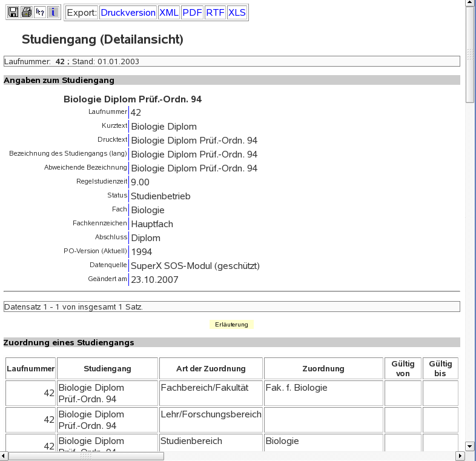The height and width of the screenshot is (461, 476).
Task: Click the Lehr/Forschungsbereich table cell
Action: click(211, 420)
